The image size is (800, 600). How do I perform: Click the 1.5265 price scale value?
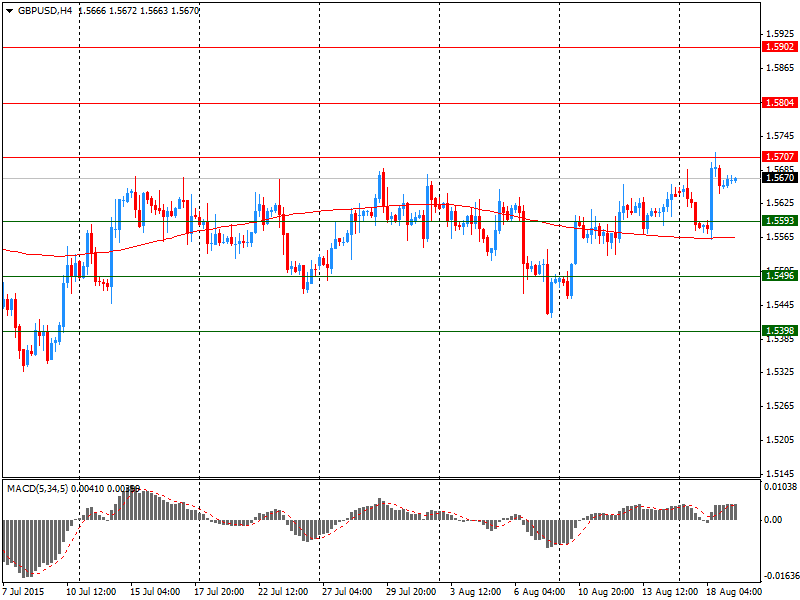pos(780,406)
